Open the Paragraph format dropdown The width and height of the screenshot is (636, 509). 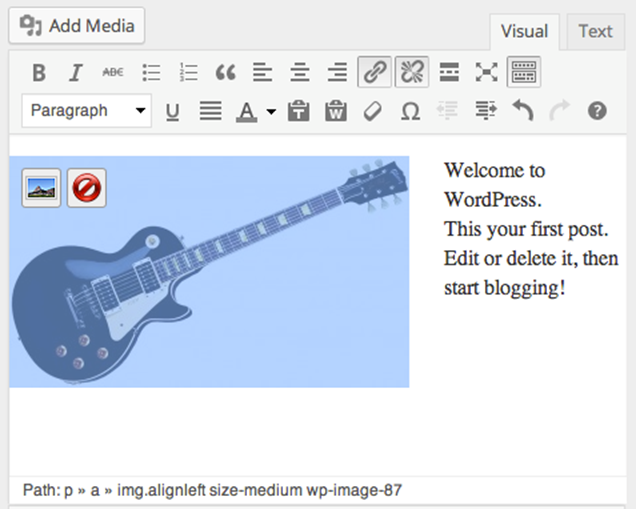(86, 111)
